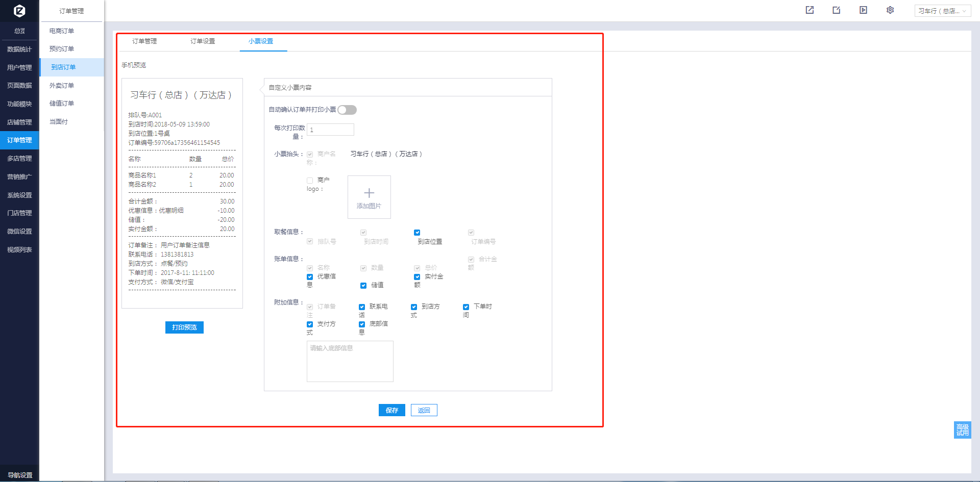Switch to the 订单设置 tab

[x=203, y=41]
